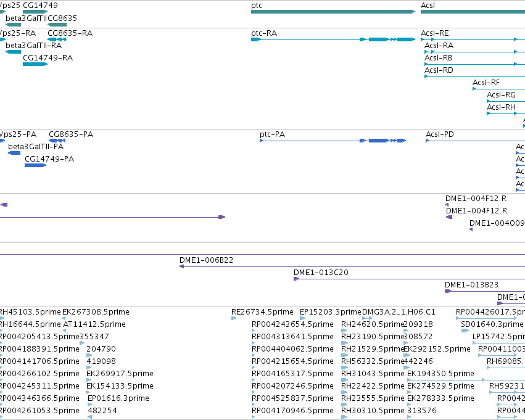Click the EP01616.3prime EST label
This screenshot has height=420, width=525.
(118, 398)
